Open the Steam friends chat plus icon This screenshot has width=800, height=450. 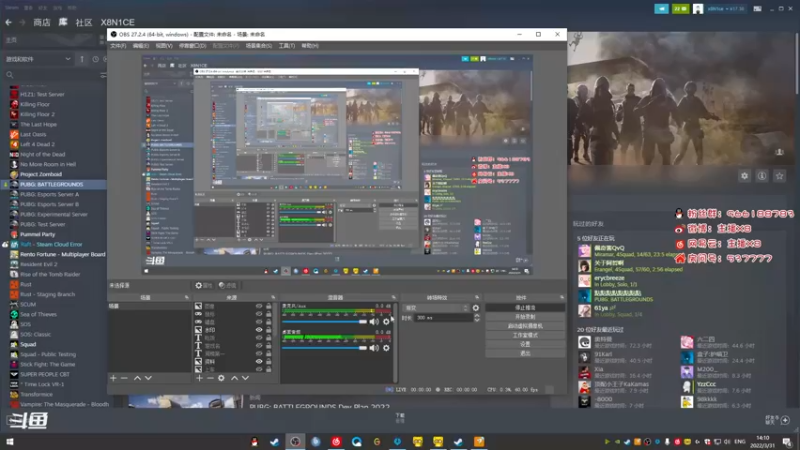point(785,420)
